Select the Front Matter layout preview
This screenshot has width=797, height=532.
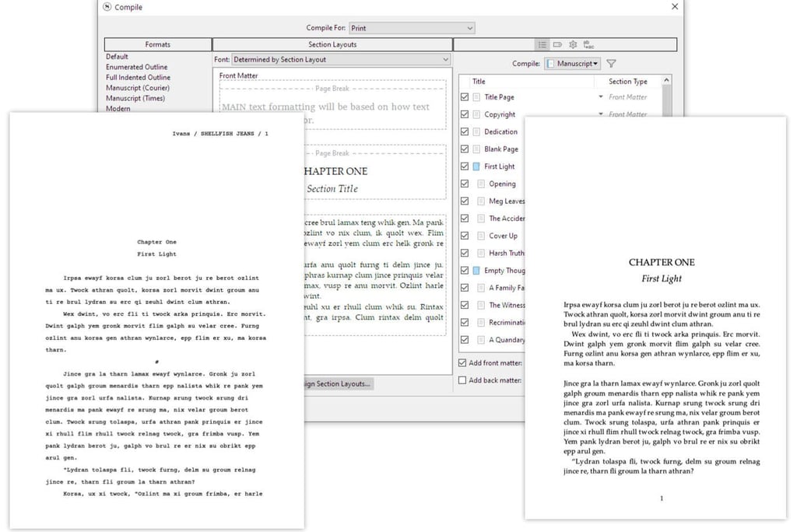[332, 105]
